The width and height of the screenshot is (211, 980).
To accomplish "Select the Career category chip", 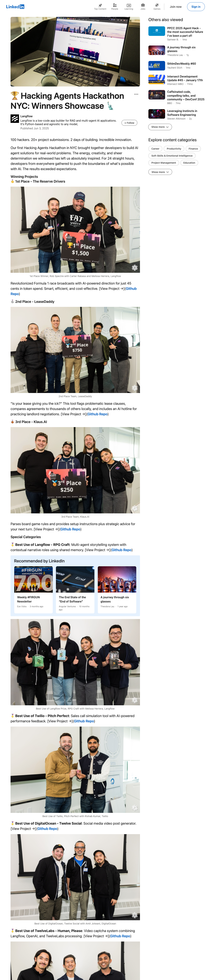I will coord(155,149).
